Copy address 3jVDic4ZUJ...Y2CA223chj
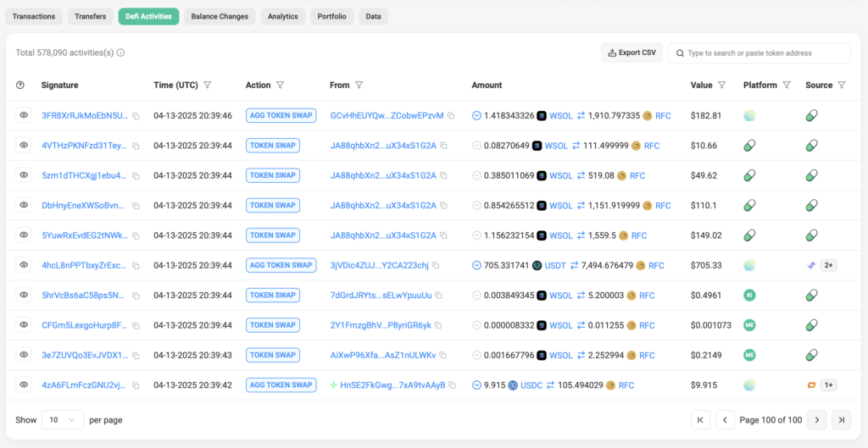The height and width of the screenshot is (448, 868). click(436, 265)
